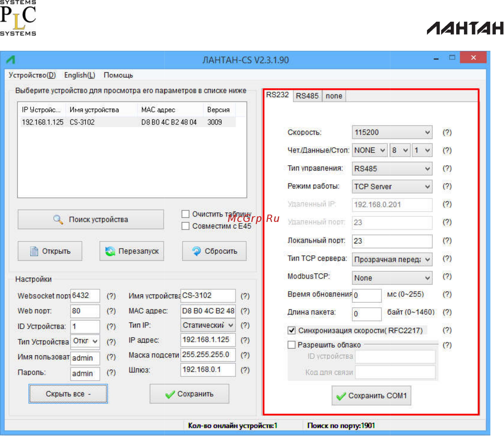Click the Сбросить button

tap(214, 251)
